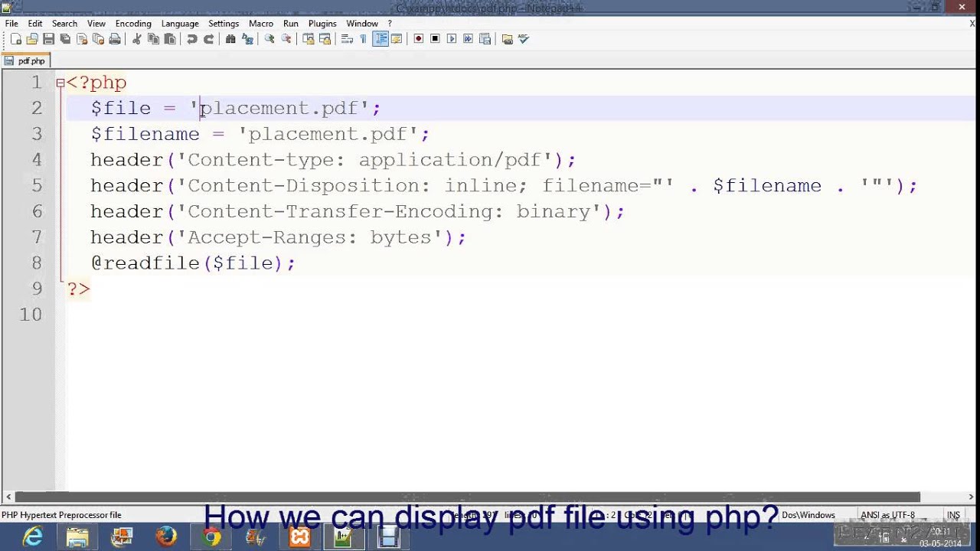Open the ? help menu
The width and height of the screenshot is (980, 551).
(390, 24)
